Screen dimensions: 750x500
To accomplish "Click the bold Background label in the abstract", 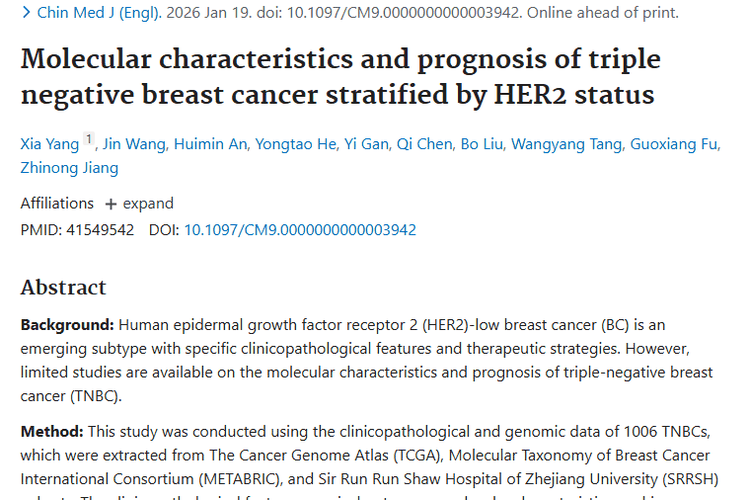I will point(67,325).
